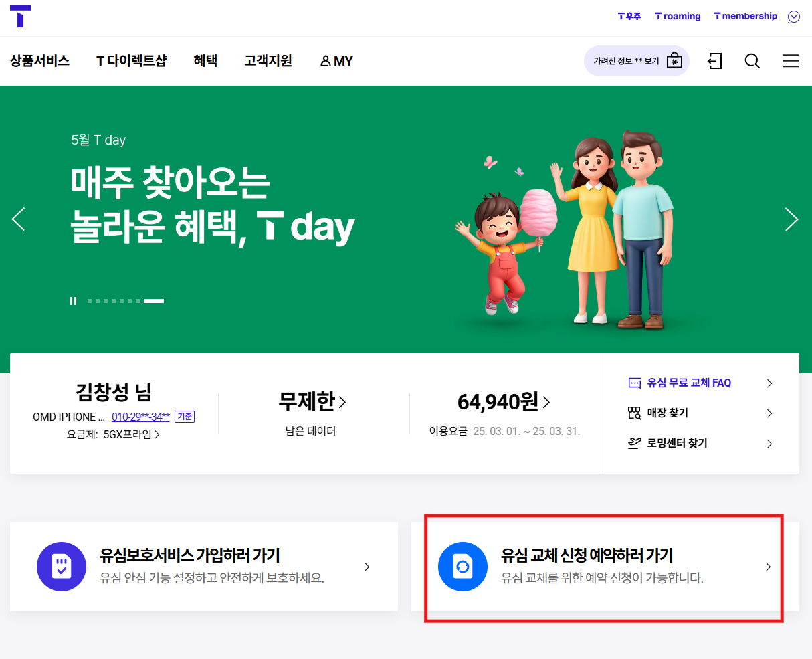812x659 pixels.
Task: Pause the banner carousel
Action: [x=74, y=301]
